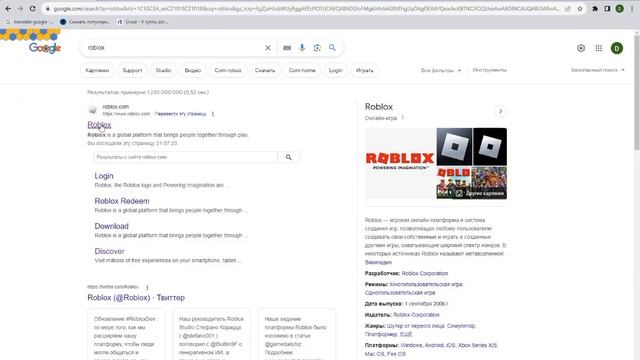
Task: Expand the 'Все фильтры' dropdown
Action: point(441,70)
